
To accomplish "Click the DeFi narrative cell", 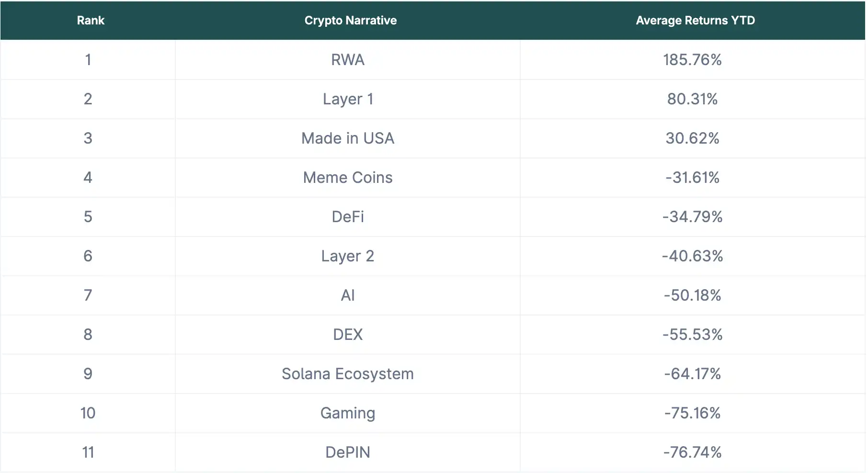I will click(x=348, y=217).
